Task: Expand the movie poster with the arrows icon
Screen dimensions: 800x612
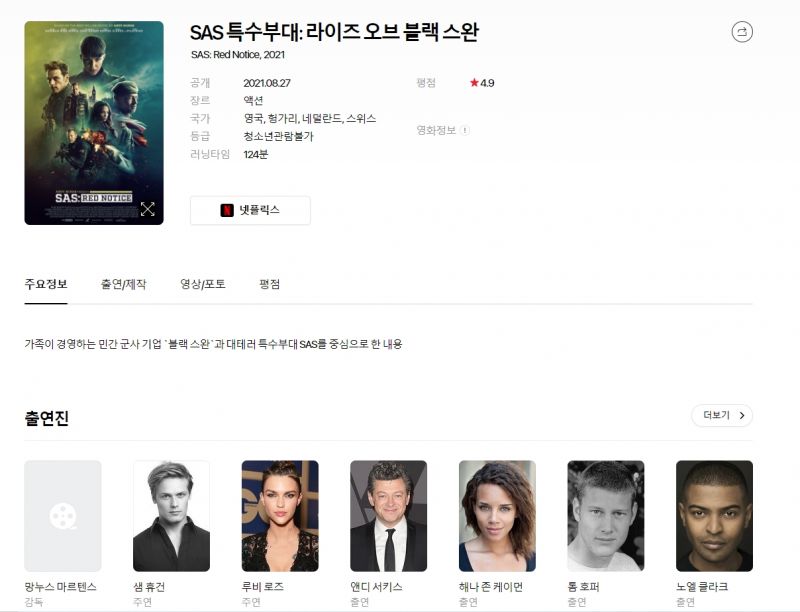Action: pos(147,209)
